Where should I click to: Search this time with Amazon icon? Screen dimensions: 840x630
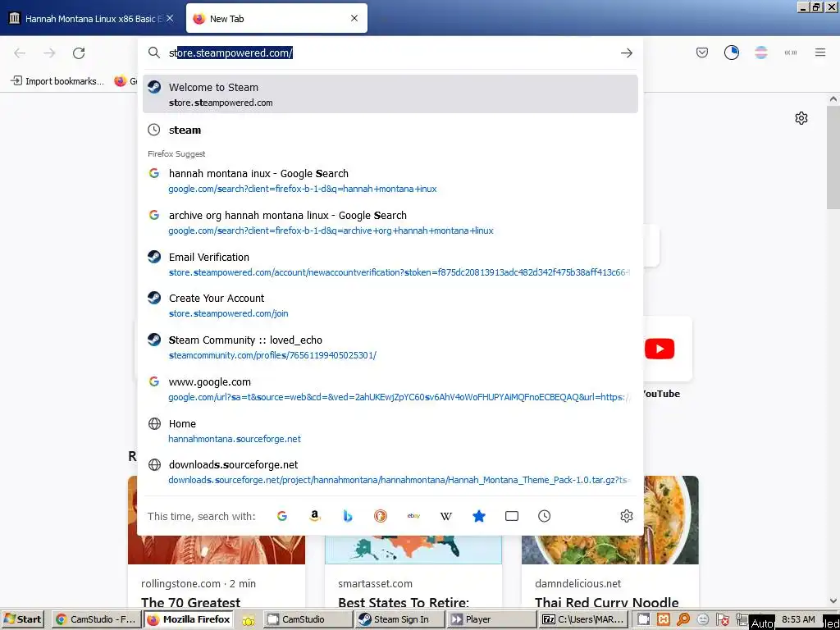click(314, 516)
